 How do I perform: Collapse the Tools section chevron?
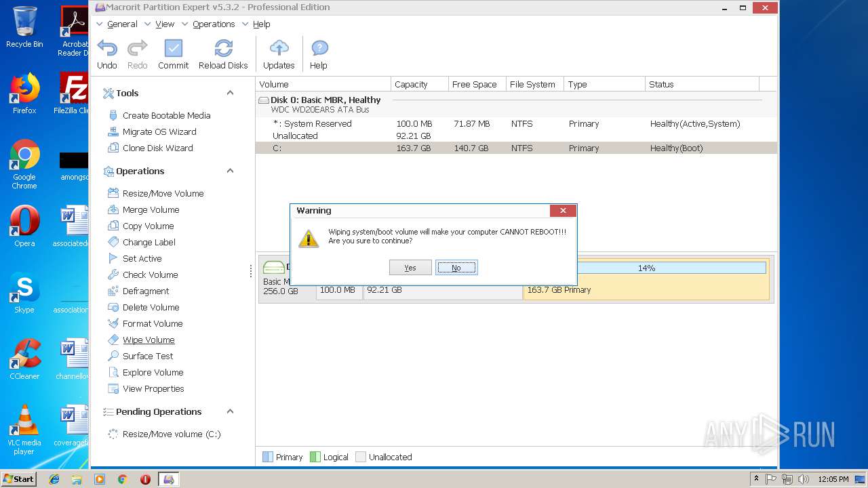click(230, 93)
